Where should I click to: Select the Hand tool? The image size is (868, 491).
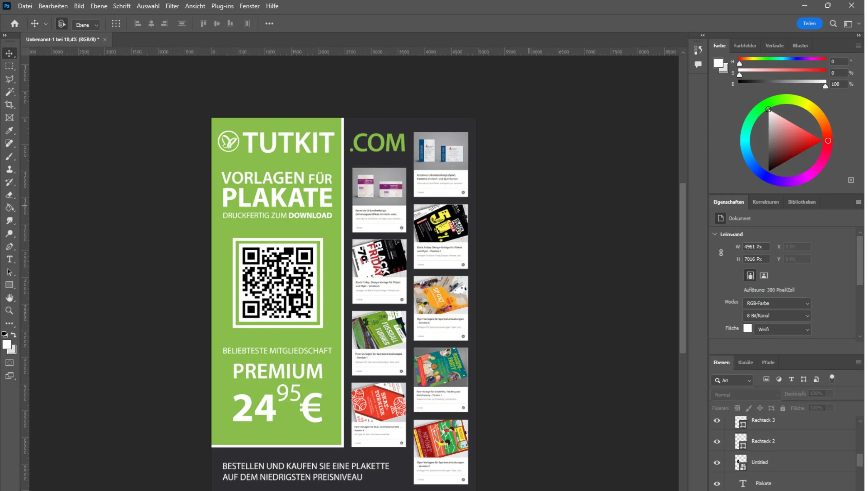[x=10, y=298]
